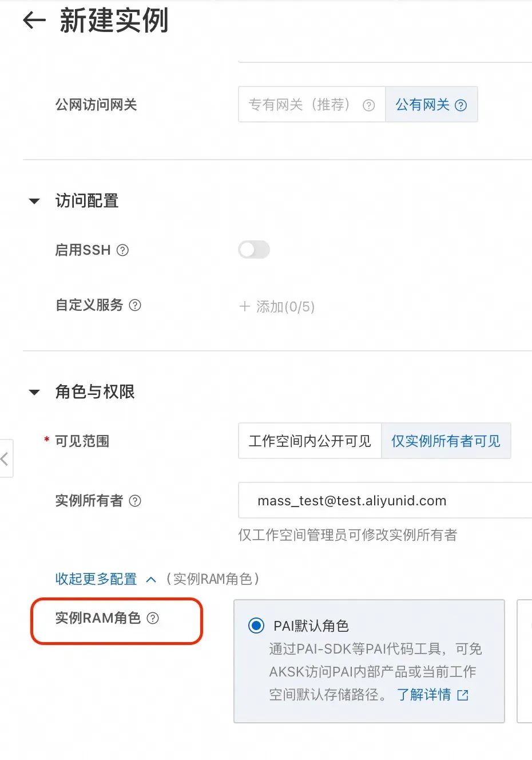Focus the 实例所有者 email field
The height and width of the screenshot is (760, 532).
click(x=385, y=501)
